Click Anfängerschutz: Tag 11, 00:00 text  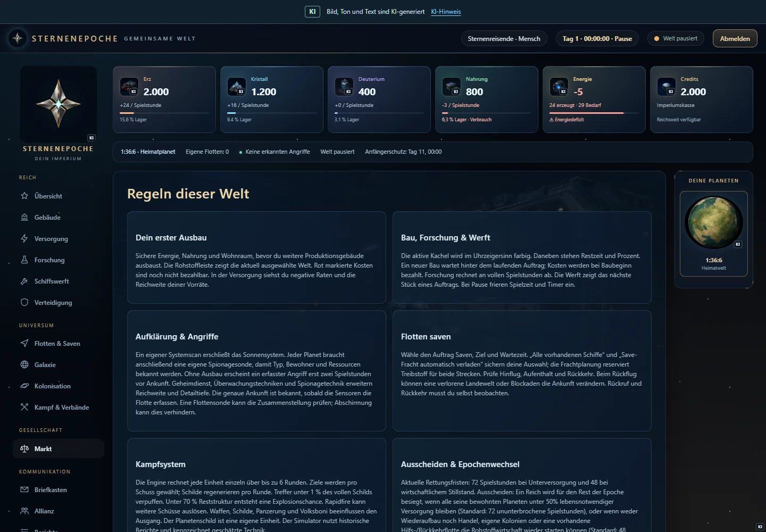coord(403,152)
